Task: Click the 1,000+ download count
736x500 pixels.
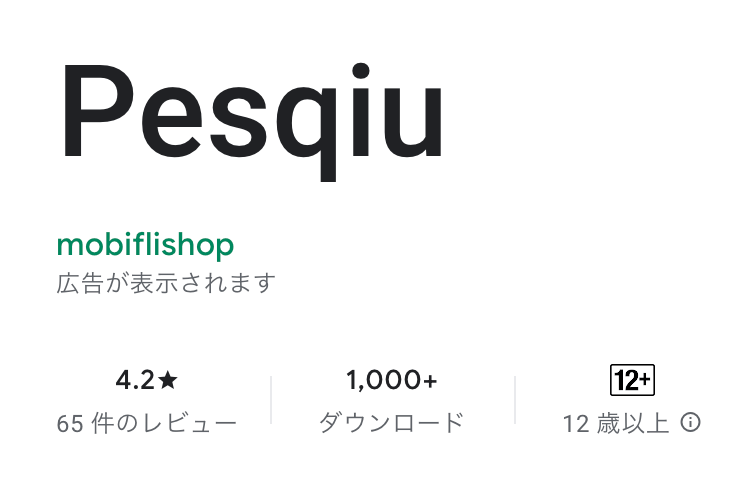Action: [x=392, y=380]
